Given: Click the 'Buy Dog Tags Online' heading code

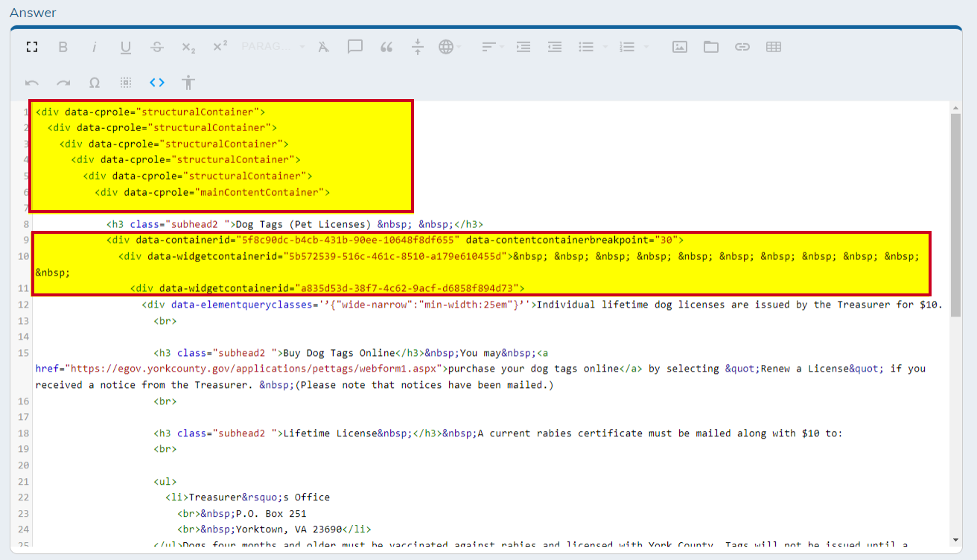Looking at the screenshot, I should click(290, 353).
